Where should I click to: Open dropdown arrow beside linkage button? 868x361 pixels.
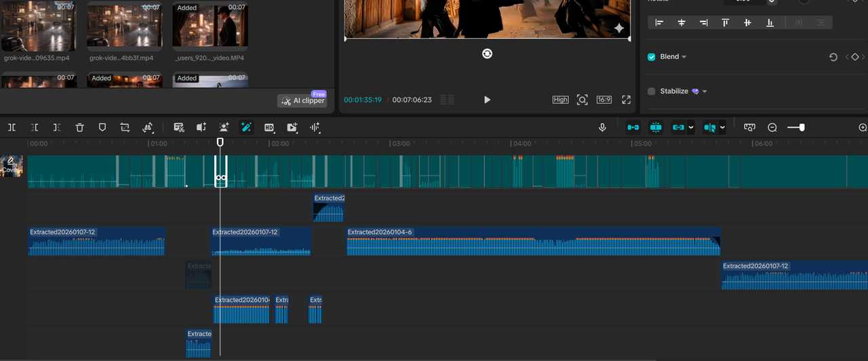(x=691, y=127)
